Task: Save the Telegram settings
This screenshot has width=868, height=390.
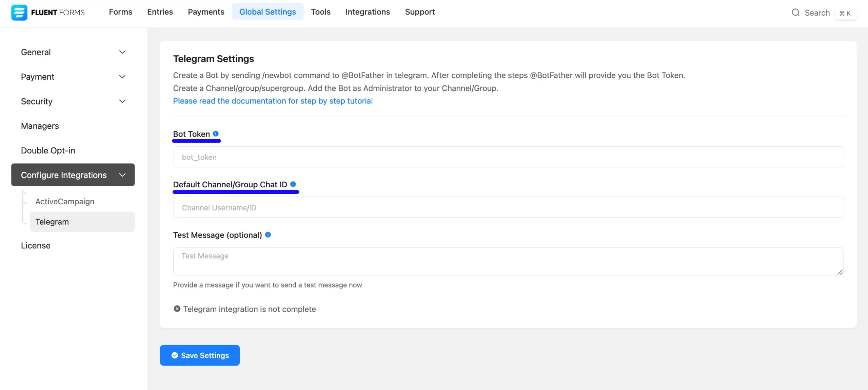Action: pyautogui.click(x=200, y=355)
